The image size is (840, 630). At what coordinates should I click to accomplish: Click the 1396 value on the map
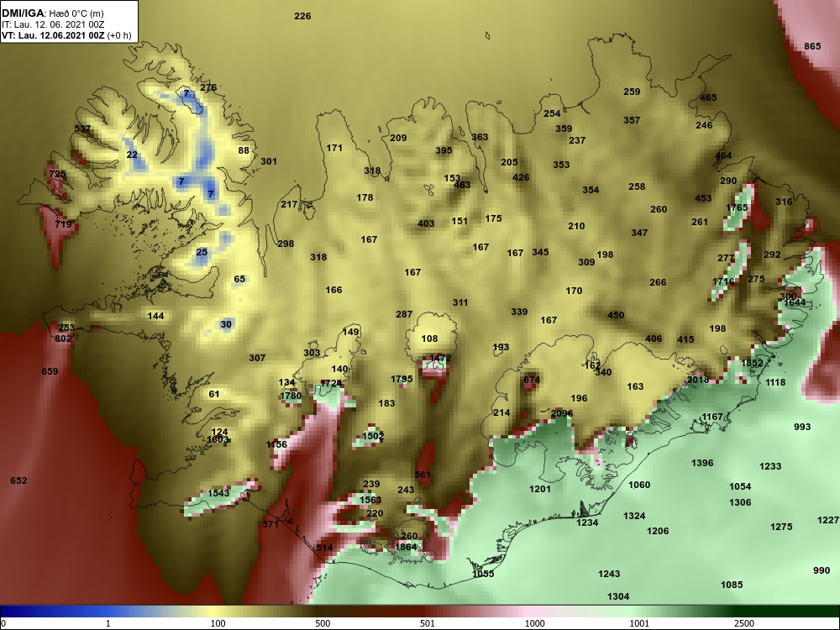coord(701,463)
